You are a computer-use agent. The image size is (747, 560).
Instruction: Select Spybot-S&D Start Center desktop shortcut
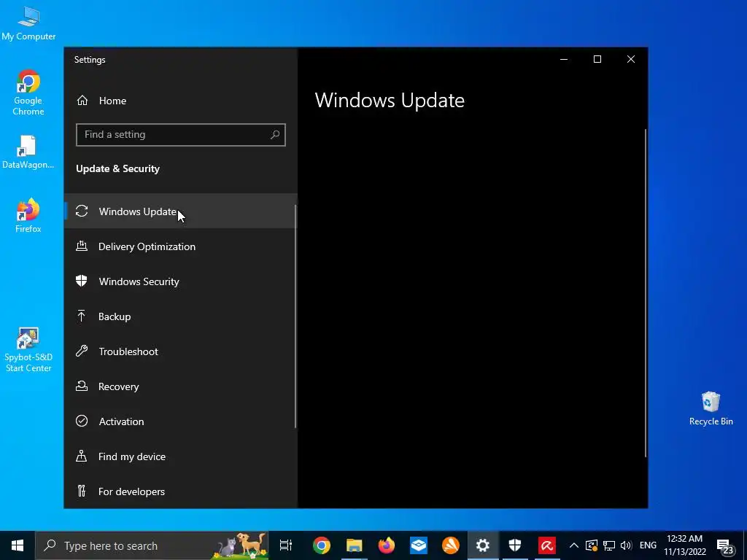(x=28, y=350)
